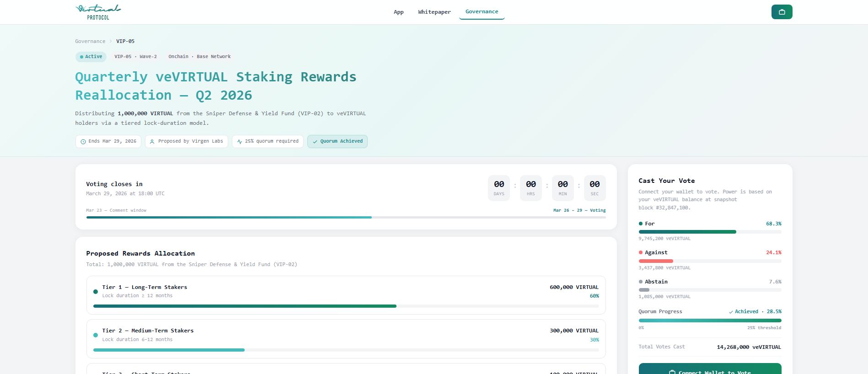Click the breadcrumb chevron after Governance
Viewport: 868px width, 374px height.
tap(111, 41)
